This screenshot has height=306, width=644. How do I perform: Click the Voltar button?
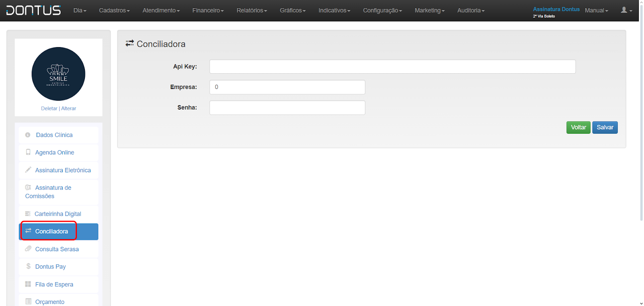click(578, 127)
